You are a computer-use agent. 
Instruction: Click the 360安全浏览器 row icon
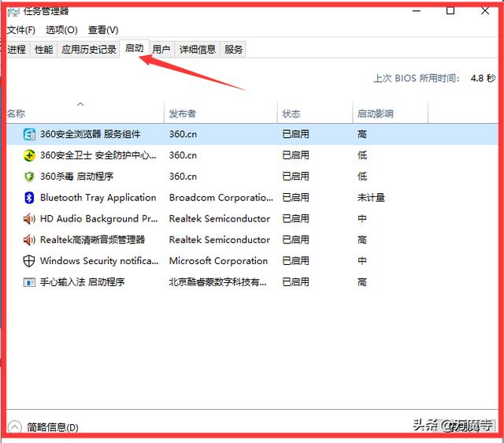click(x=29, y=134)
